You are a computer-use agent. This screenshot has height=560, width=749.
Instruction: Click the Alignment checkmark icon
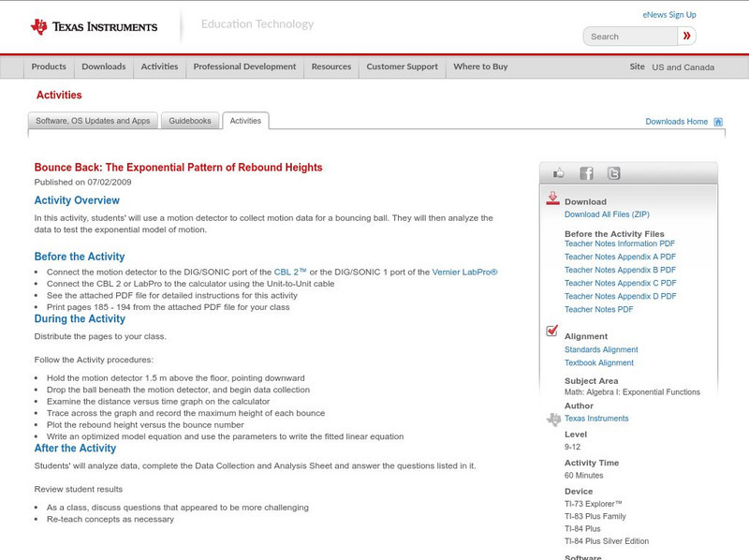551,331
